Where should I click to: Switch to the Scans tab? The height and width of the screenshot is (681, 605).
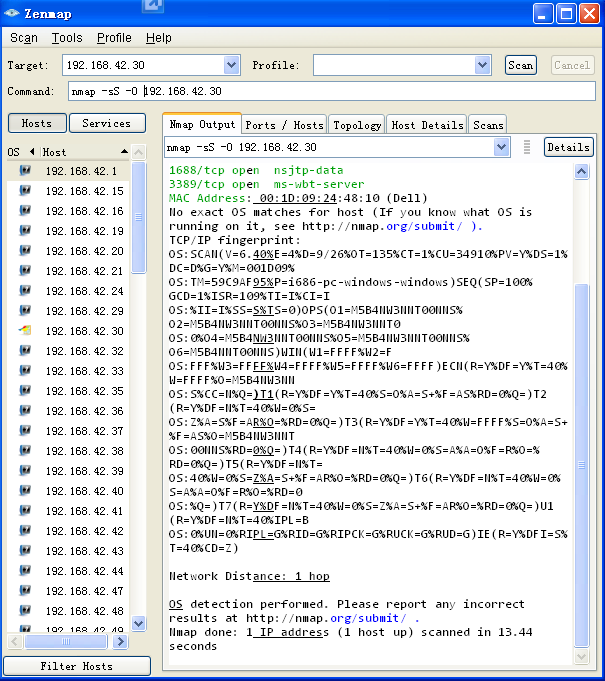[488, 125]
